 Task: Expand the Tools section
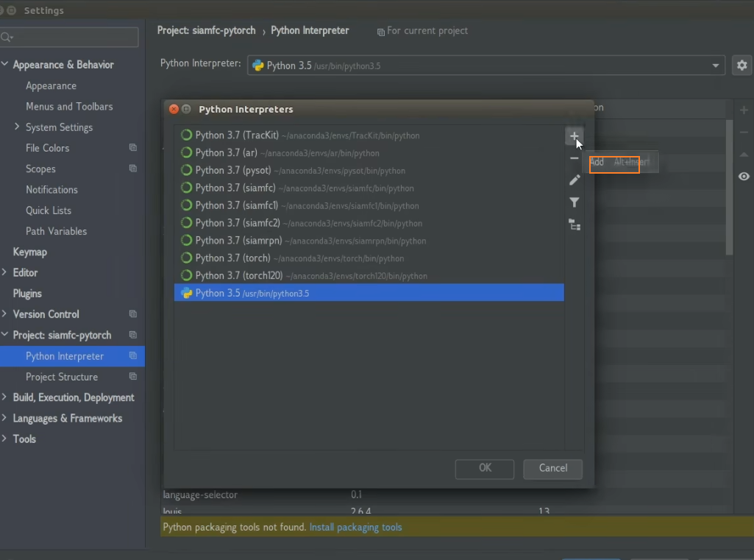[4, 439]
